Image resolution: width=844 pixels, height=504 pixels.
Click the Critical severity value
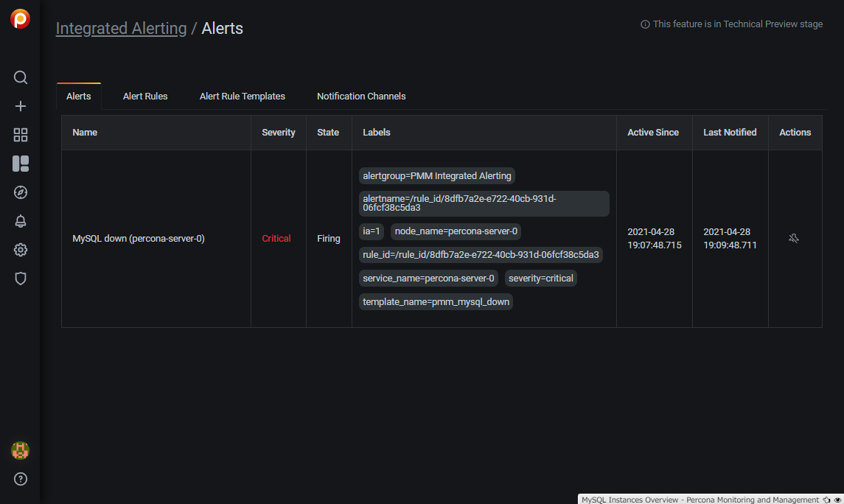(276, 238)
